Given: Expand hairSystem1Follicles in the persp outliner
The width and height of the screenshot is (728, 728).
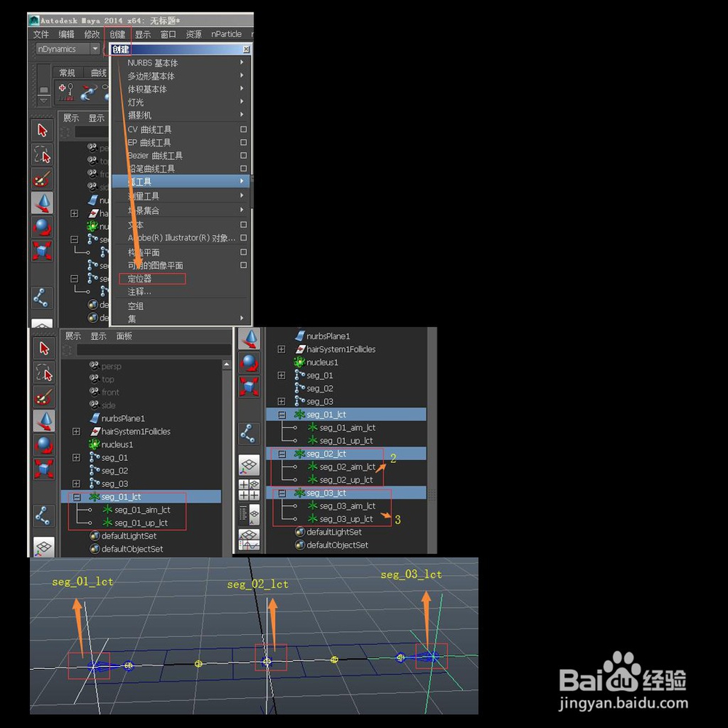Looking at the screenshot, I should pyautogui.click(x=76, y=431).
